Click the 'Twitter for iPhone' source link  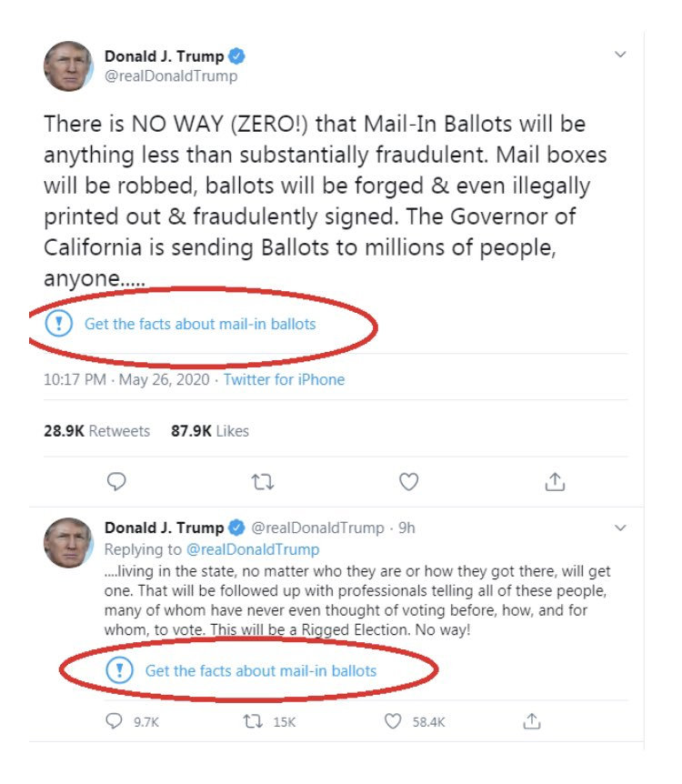point(284,379)
